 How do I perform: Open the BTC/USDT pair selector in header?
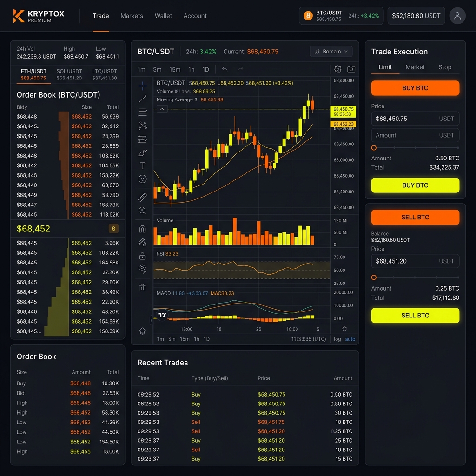point(341,16)
